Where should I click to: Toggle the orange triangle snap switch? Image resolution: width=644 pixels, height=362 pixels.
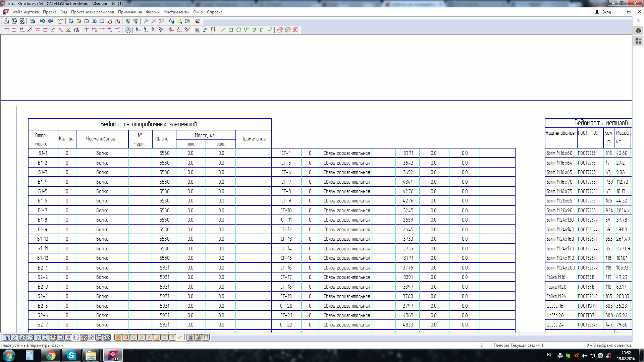click(142, 337)
